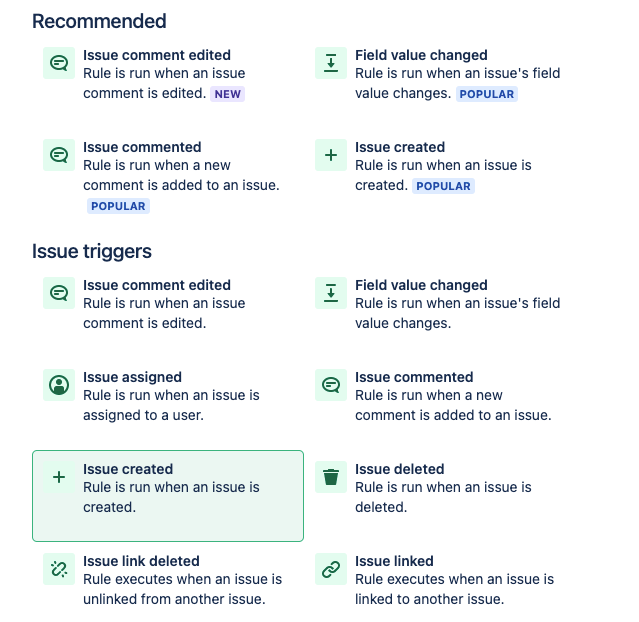Click the POPULAR badge on Recommended Issue created
The width and height of the screenshot is (639, 622).
coord(443,186)
